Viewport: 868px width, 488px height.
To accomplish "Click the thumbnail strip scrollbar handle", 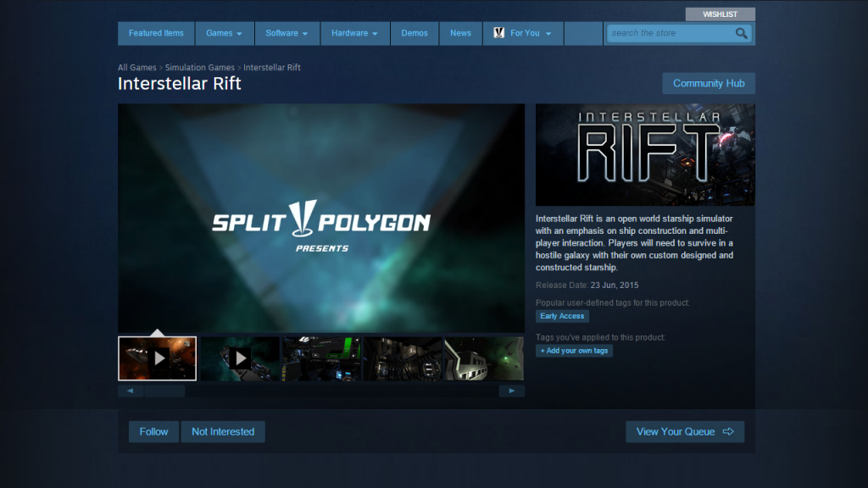I will pyautogui.click(x=164, y=391).
